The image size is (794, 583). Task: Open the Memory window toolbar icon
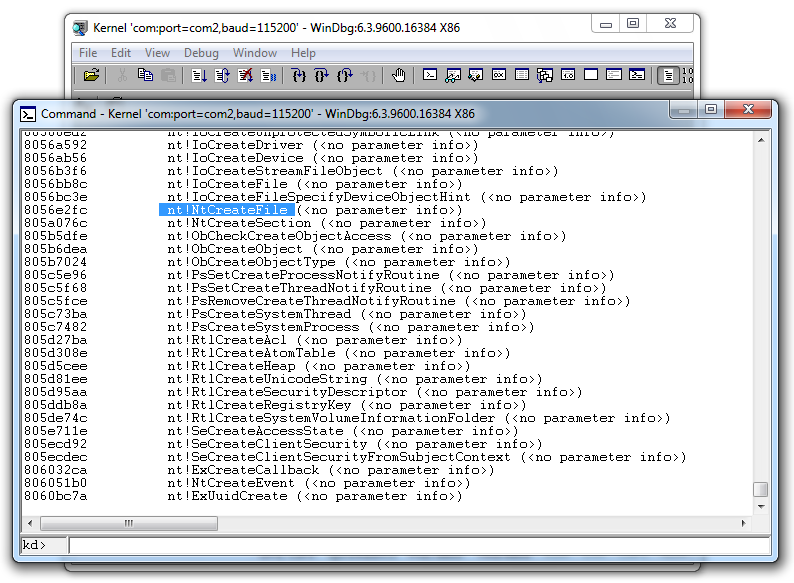pyautogui.click(x=522, y=75)
